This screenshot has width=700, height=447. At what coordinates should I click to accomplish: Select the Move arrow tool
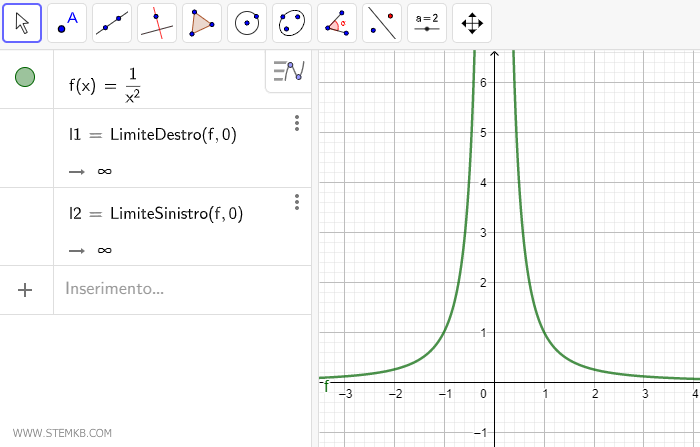pyautogui.click(x=22, y=22)
